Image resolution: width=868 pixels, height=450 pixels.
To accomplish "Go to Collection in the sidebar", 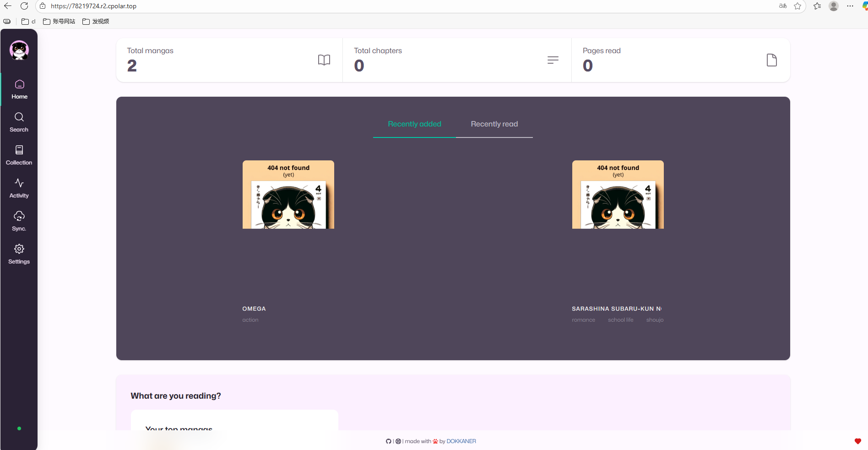I will click(x=19, y=155).
